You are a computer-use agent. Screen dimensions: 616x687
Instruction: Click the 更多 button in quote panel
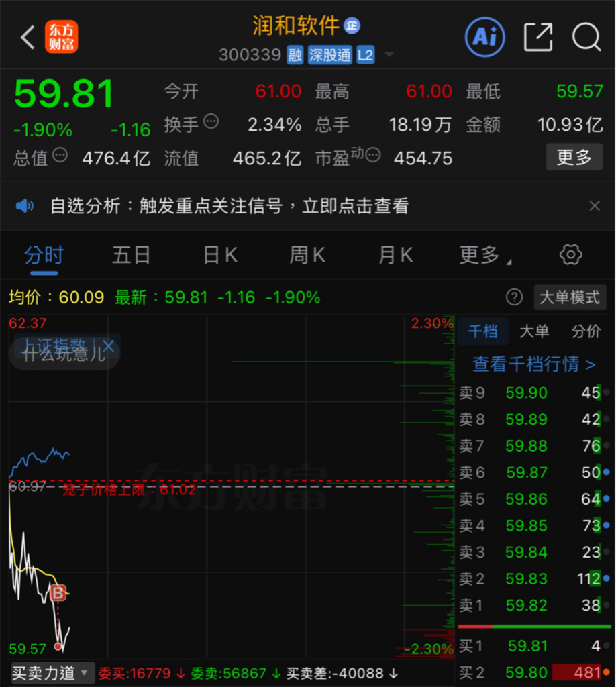coord(574,157)
